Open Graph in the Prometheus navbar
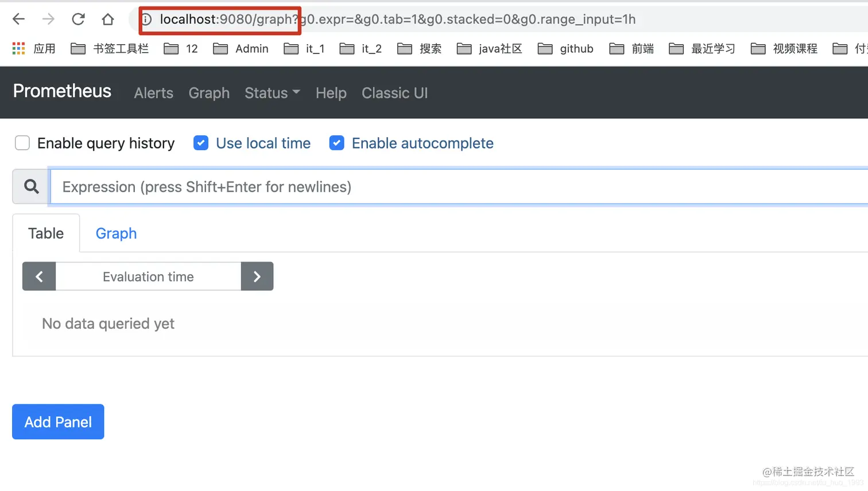The width and height of the screenshot is (868, 491). [209, 93]
